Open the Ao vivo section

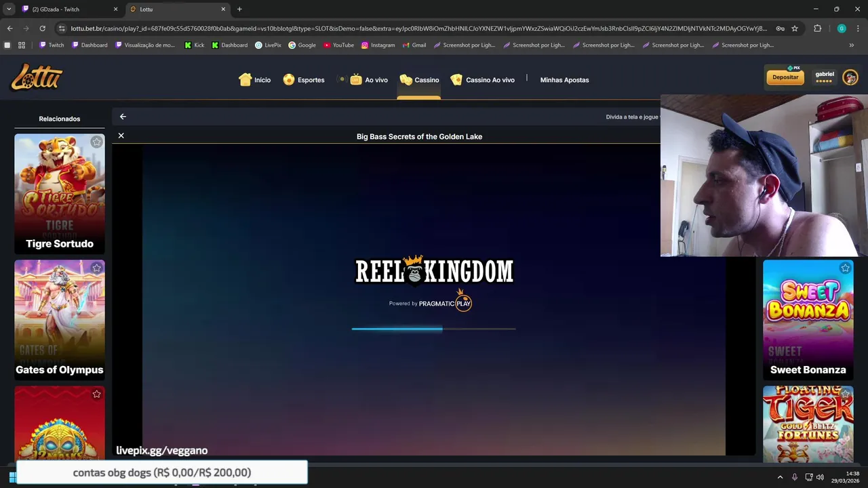point(369,80)
